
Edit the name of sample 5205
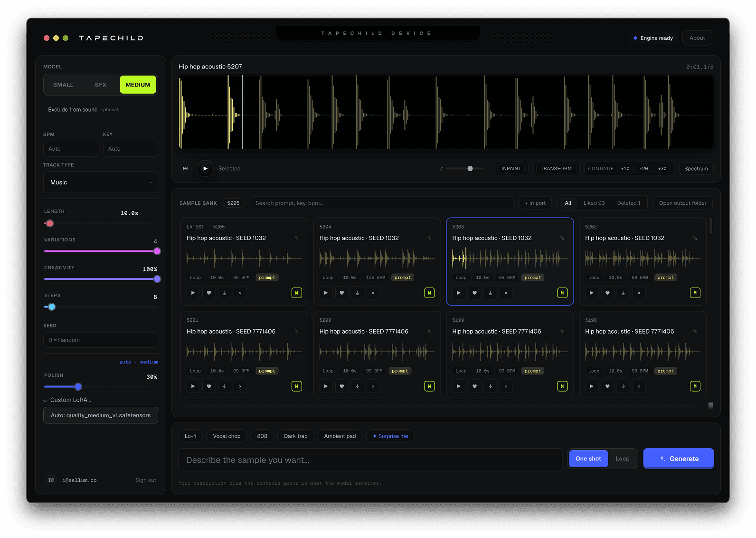[296, 238]
